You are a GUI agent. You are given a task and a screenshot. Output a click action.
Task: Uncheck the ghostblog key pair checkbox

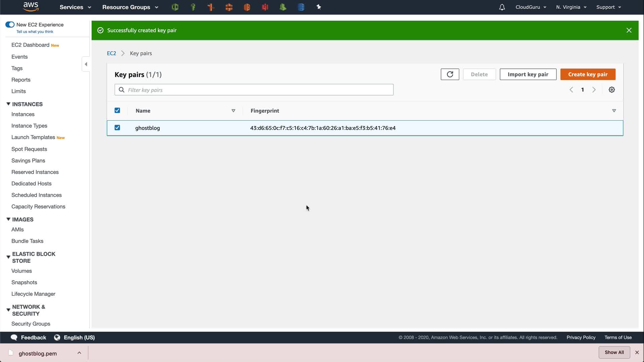[117, 128]
